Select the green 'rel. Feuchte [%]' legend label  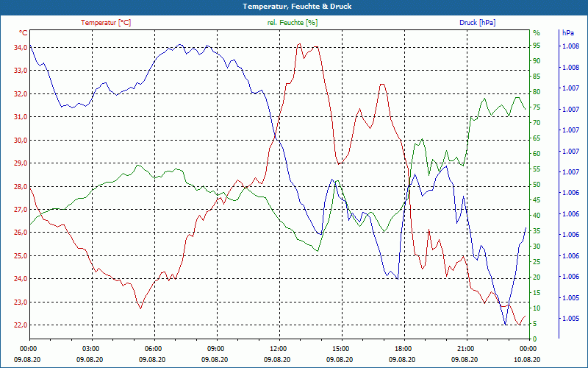(293, 23)
